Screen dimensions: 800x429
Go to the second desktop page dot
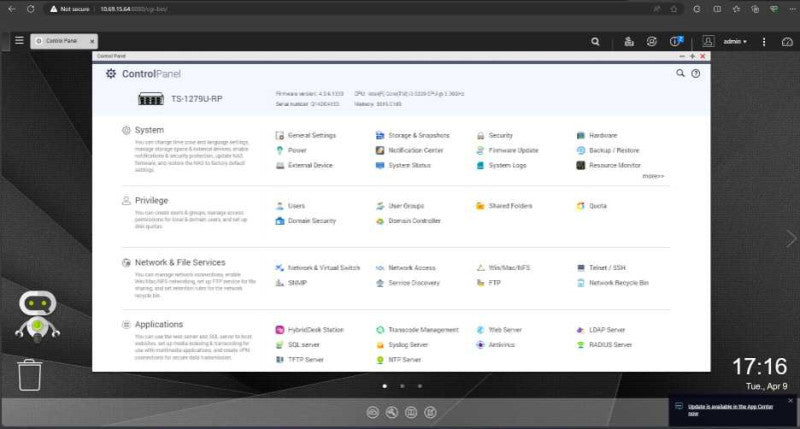[x=402, y=386]
